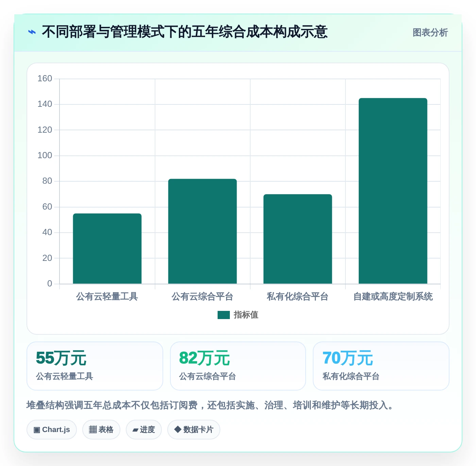The height and width of the screenshot is (466, 476).
Task: Click the 数据卡片 tag chip
Action: click(x=194, y=430)
